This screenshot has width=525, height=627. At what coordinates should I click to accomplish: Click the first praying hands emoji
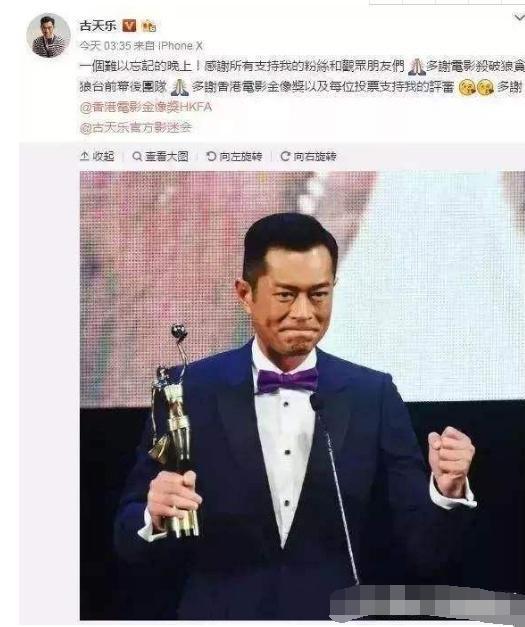416,66
